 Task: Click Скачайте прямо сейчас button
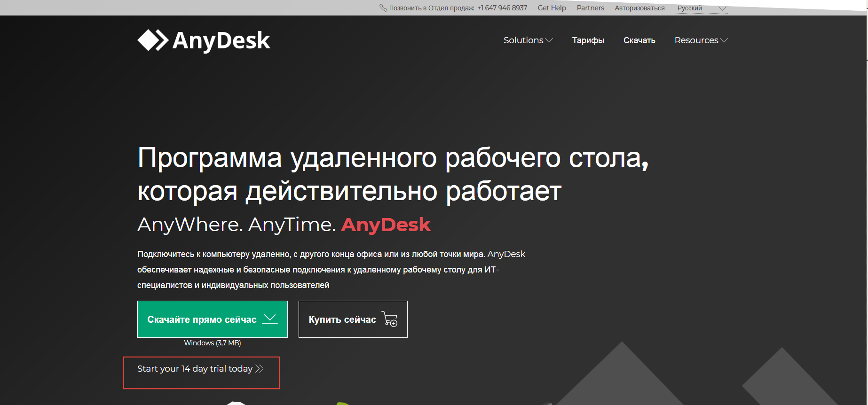213,319
